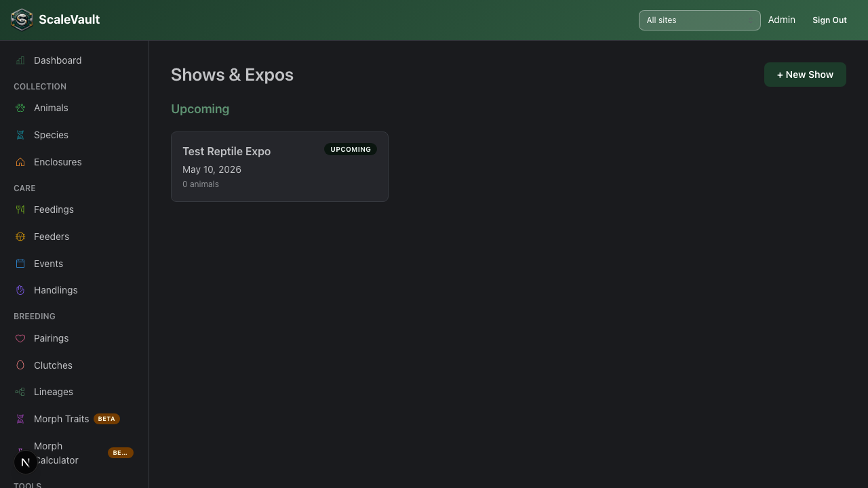The width and height of the screenshot is (868, 488).
Task: Navigate to Enclosures
Action: point(74,162)
